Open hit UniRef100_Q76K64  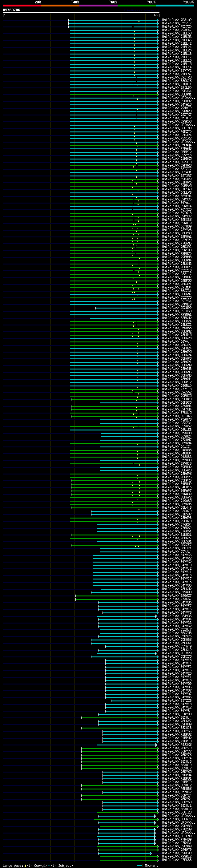(x=177, y=525)
